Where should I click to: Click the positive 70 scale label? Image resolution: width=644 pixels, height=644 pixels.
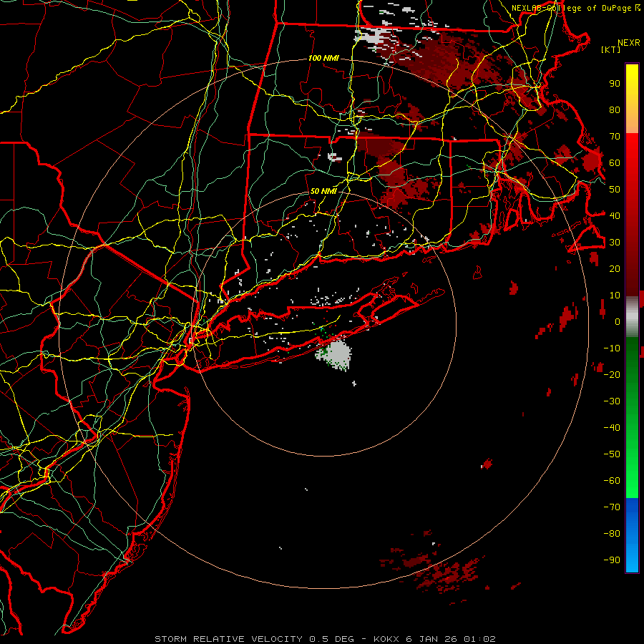coord(615,137)
